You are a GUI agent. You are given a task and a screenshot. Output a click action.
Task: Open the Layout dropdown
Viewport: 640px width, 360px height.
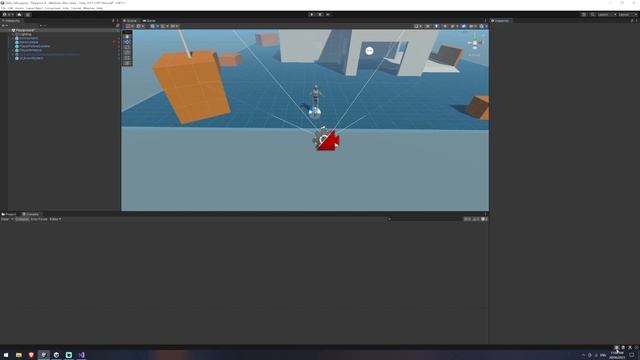[x=628, y=15]
